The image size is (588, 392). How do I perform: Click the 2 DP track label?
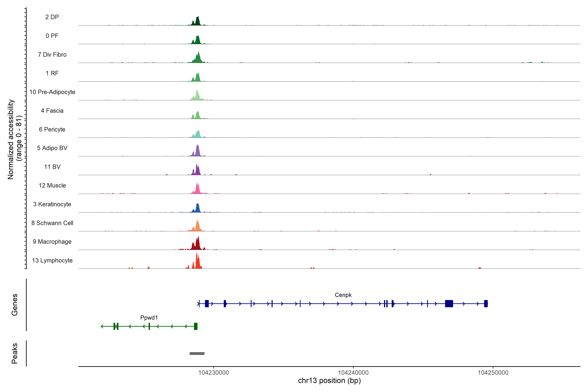click(x=52, y=17)
